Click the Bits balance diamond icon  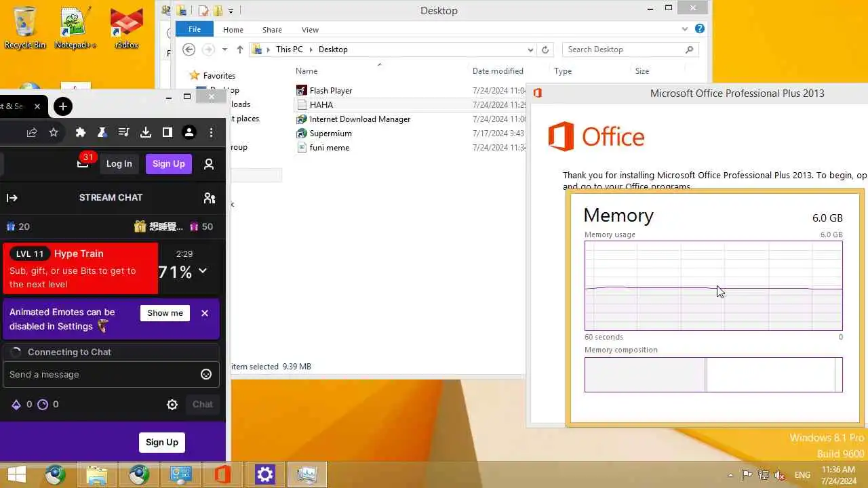coord(16,405)
